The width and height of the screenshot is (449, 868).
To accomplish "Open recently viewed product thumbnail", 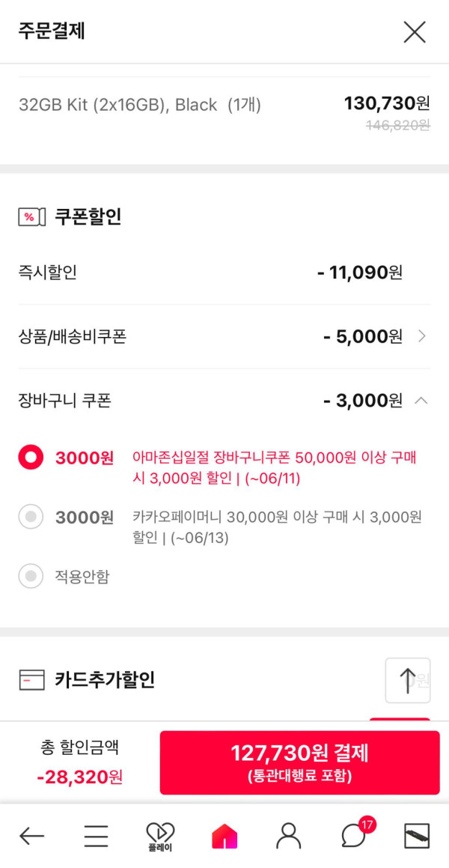I will pyautogui.click(x=417, y=836).
